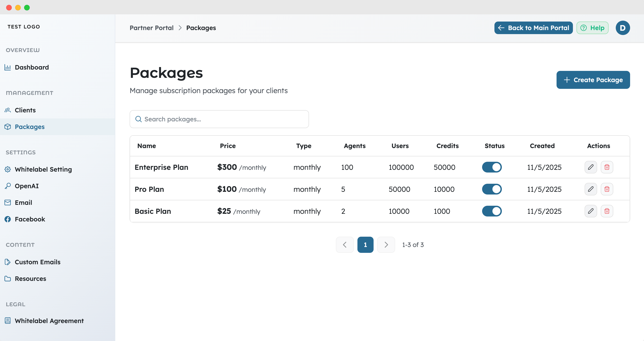Viewport: 644px width, 341px height.
Task: Click the Partner Portal breadcrumb link
Action: [x=152, y=28]
